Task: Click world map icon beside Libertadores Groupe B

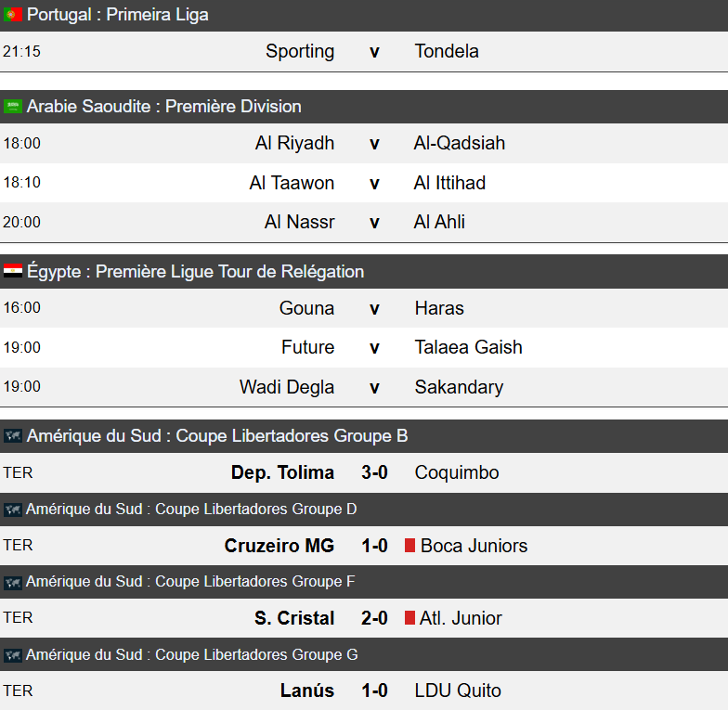Action: point(13,436)
